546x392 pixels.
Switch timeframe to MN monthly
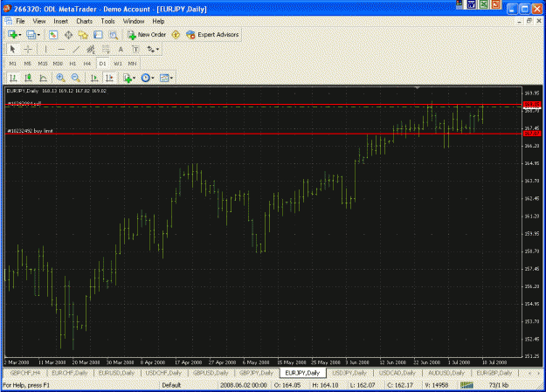(132, 64)
